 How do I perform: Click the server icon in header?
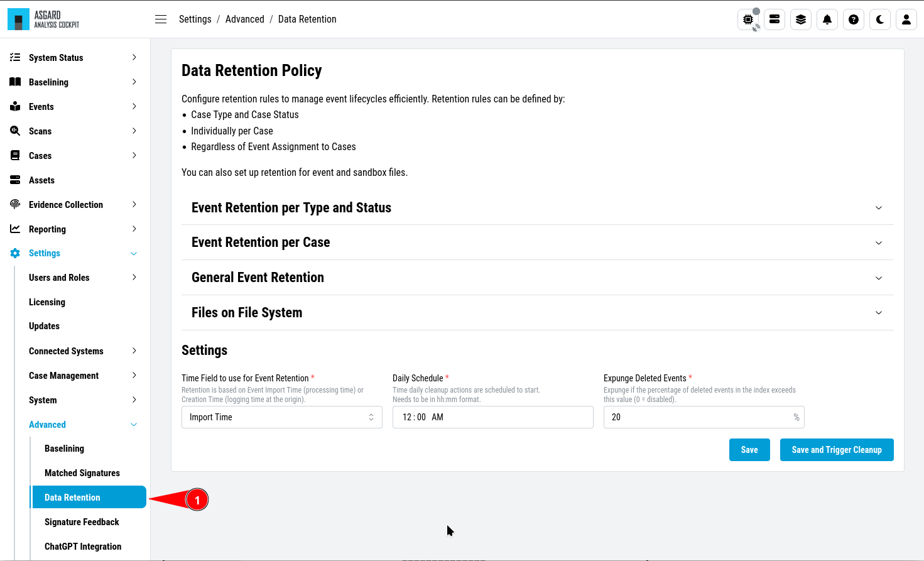pyautogui.click(x=775, y=19)
